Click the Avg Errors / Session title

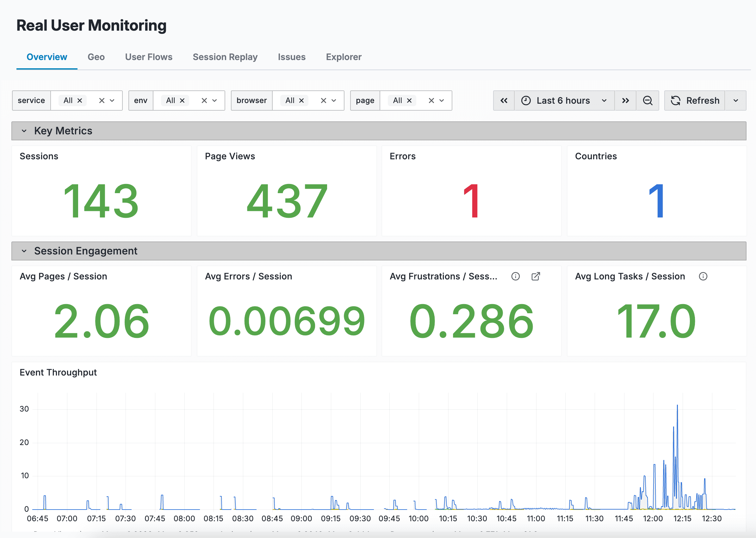[x=249, y=276]
